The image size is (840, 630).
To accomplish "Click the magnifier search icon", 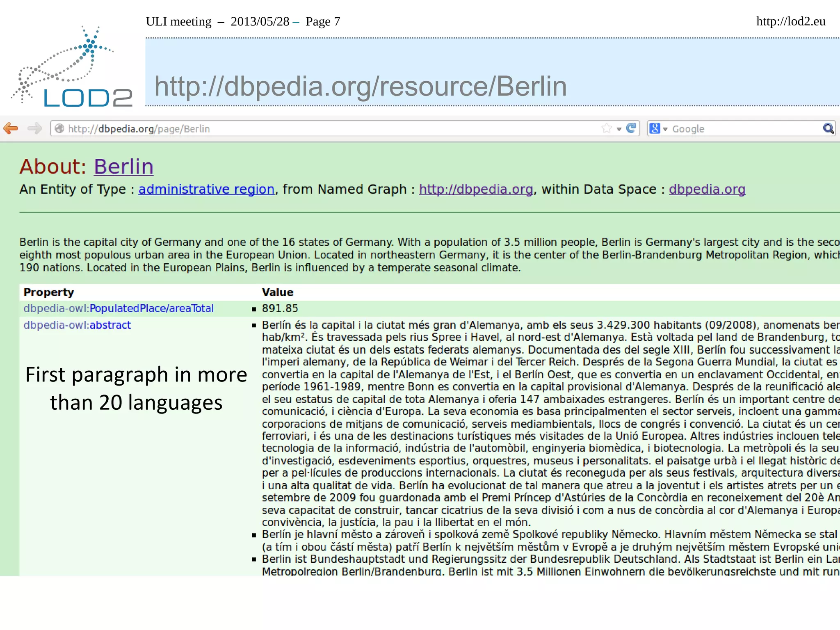I will coord(828,129).
